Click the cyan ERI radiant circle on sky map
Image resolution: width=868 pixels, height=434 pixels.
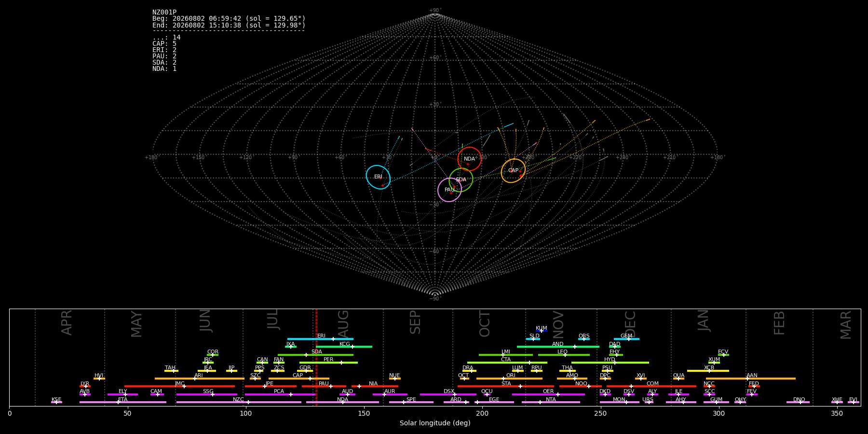click(x=378, y=177)
